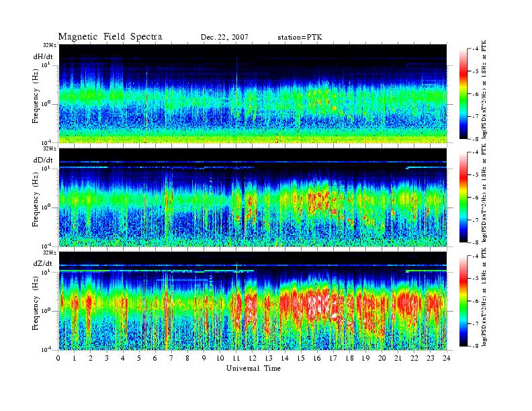Click time axis tick label "15"
The image size is (532, 411).
click(x=301, y=358)
